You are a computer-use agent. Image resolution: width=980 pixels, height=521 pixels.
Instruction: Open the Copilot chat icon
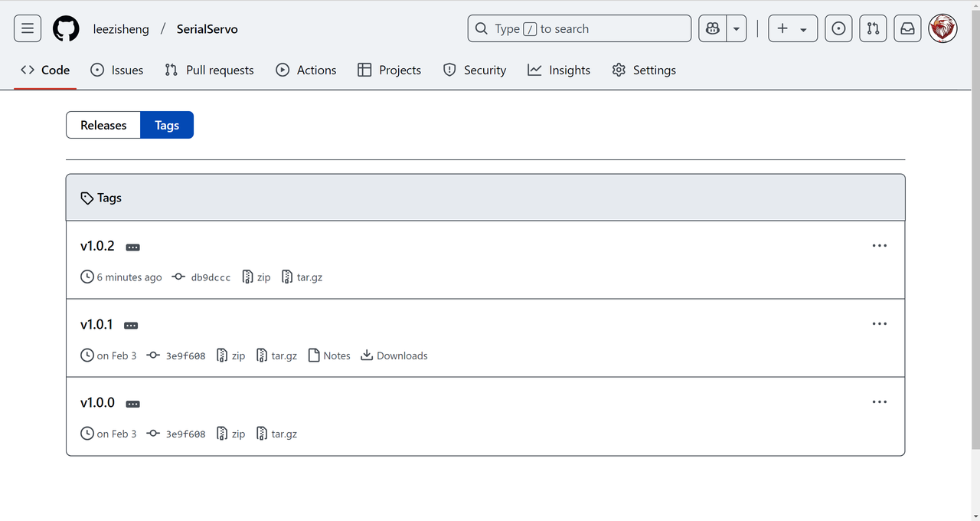click(x=712, y=29)
